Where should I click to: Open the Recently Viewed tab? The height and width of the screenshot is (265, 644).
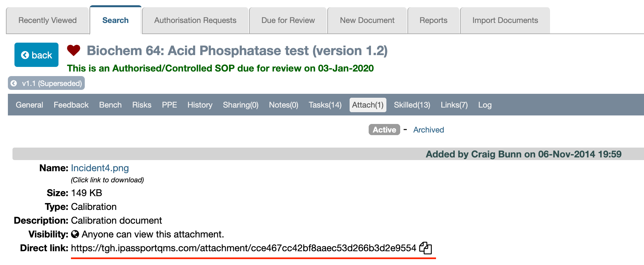point(48,20)
